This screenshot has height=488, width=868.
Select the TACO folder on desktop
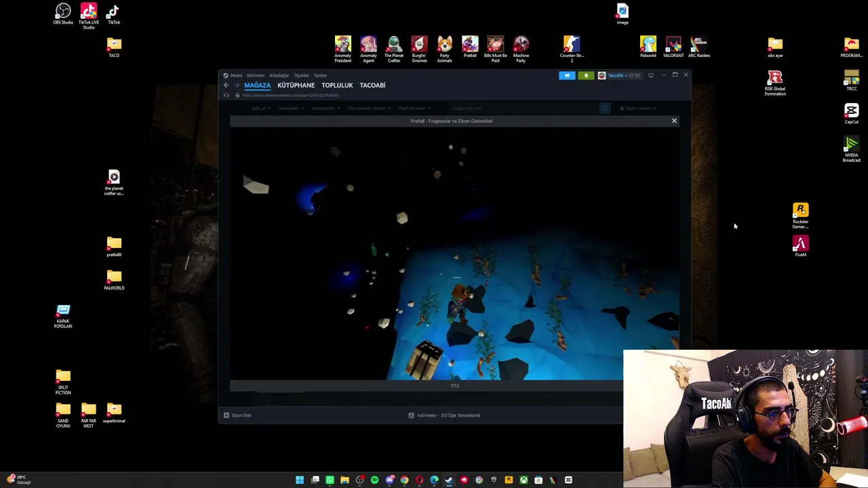pos(114,47)
